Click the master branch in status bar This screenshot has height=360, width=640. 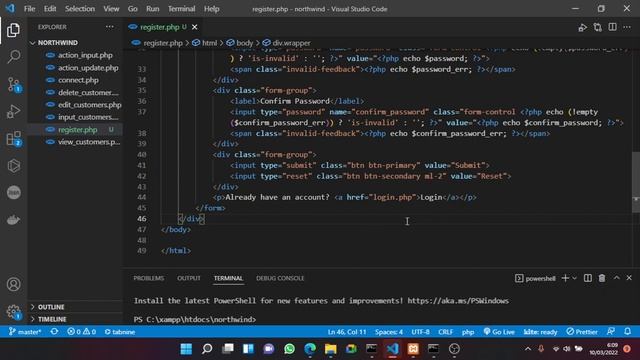point(25,332)
